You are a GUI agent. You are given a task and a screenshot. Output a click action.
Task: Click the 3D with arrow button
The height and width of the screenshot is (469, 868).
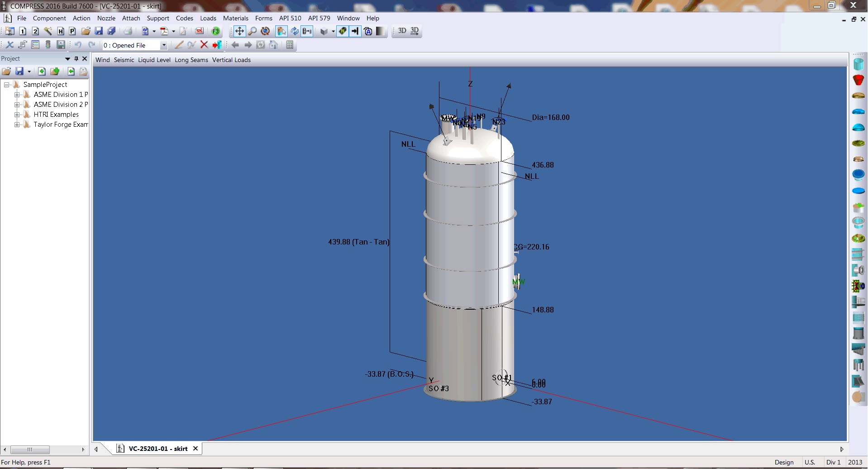pyautogui.click(x=415, y=31)
